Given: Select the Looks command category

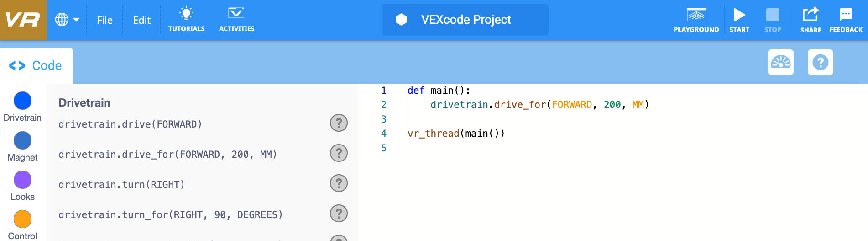Looking at the screenshot, I should (x=22, y=180).
